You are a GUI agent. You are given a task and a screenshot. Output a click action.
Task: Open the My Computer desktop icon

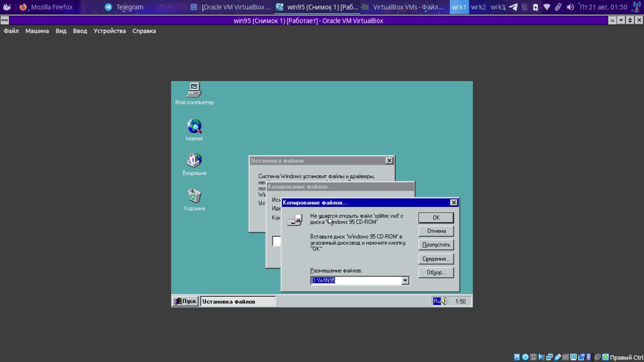pyautogui.click(x=194, y=94)
